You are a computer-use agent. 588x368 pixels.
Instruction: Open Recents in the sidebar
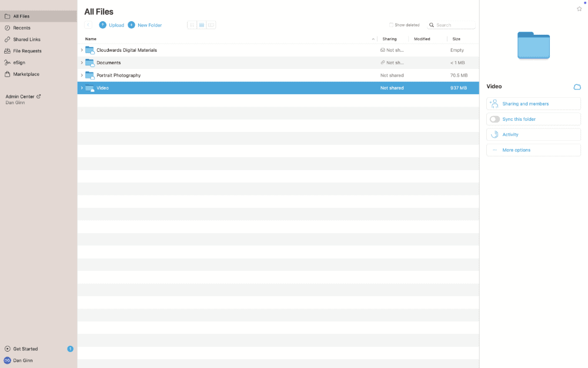pyautogui.click(x=22, y=28)
